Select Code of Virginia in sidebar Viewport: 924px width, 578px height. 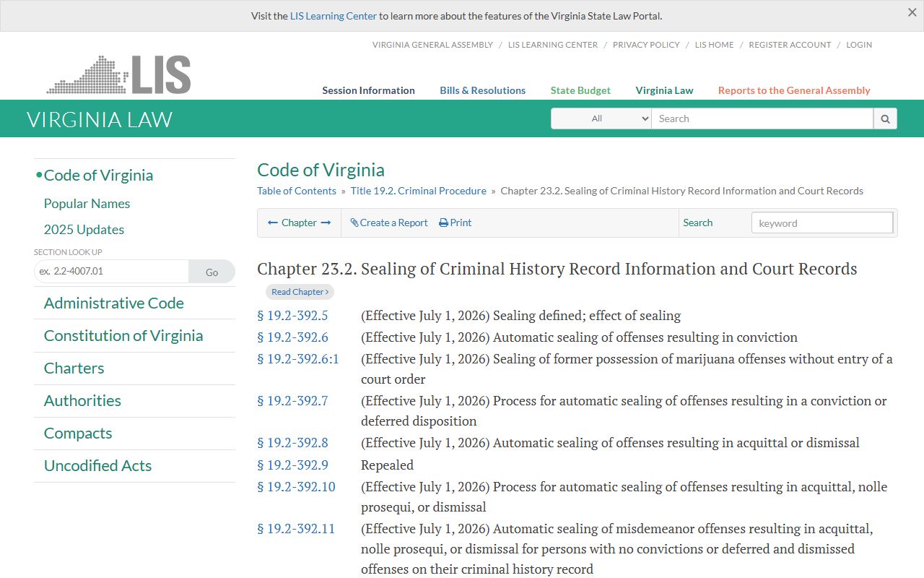click(x=98, y=176)
